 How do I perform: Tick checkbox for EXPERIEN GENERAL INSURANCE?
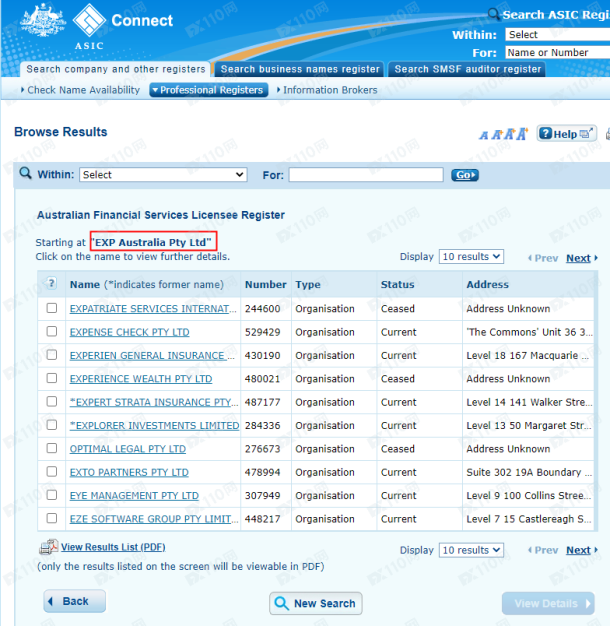pos(51,355)
